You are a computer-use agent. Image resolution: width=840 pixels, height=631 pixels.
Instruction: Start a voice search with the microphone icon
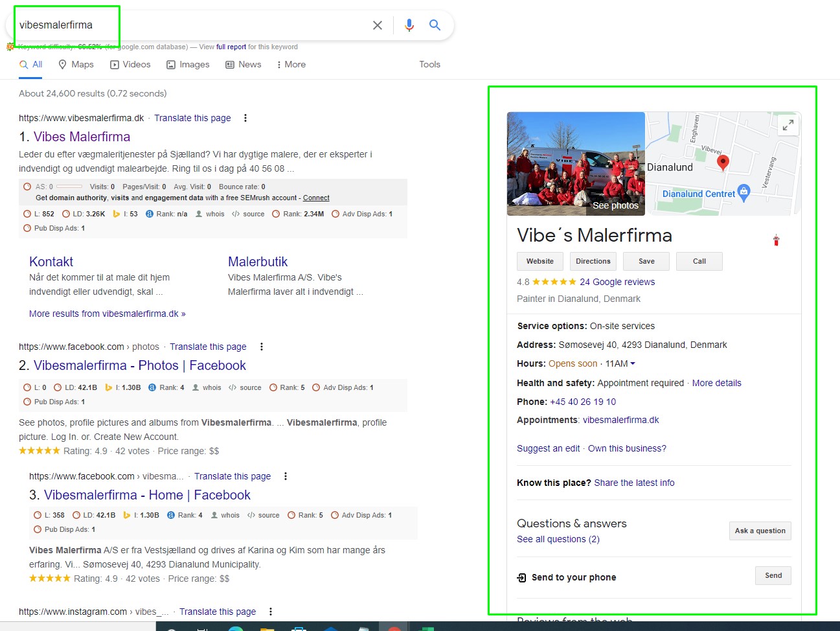[x=409, y=25]
